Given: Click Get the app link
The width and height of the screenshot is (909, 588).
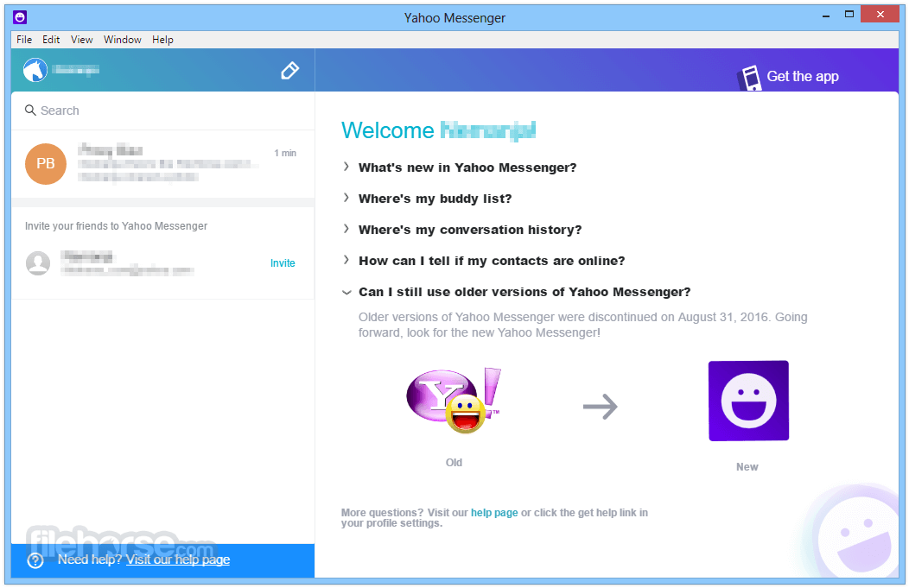Looking at the screenshot, I should (x=803, y=77).
